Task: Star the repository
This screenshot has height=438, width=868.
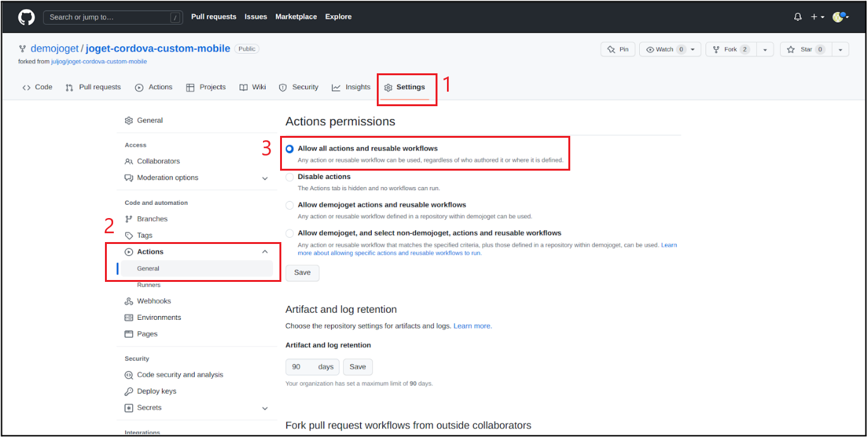Action: point(805,49)
